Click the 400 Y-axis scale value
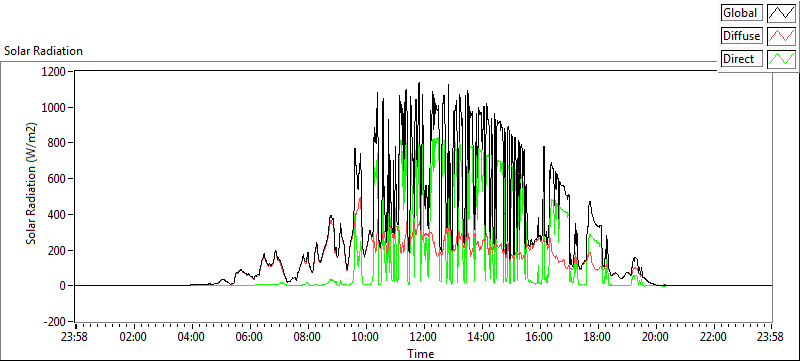 click(58, 215)
